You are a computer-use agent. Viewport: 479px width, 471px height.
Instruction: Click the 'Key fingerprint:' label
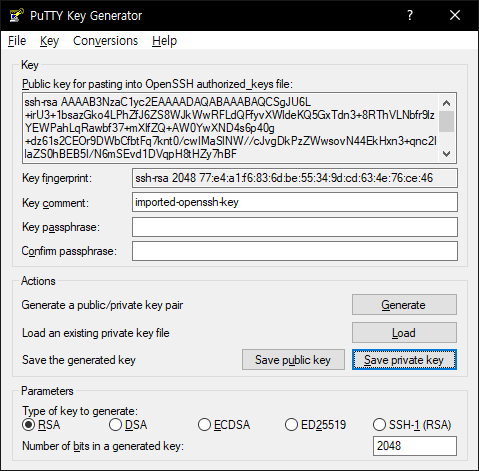[57, 178]
